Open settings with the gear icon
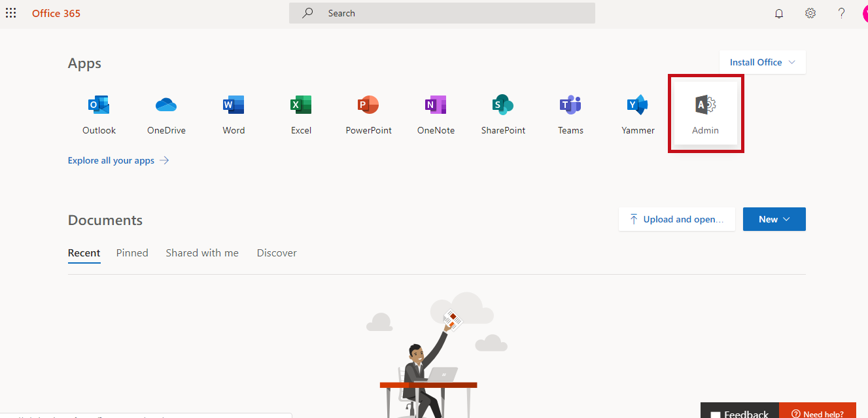Image resolution: width=868 pixels, height=418 pixels. click(x=810, y=13)
